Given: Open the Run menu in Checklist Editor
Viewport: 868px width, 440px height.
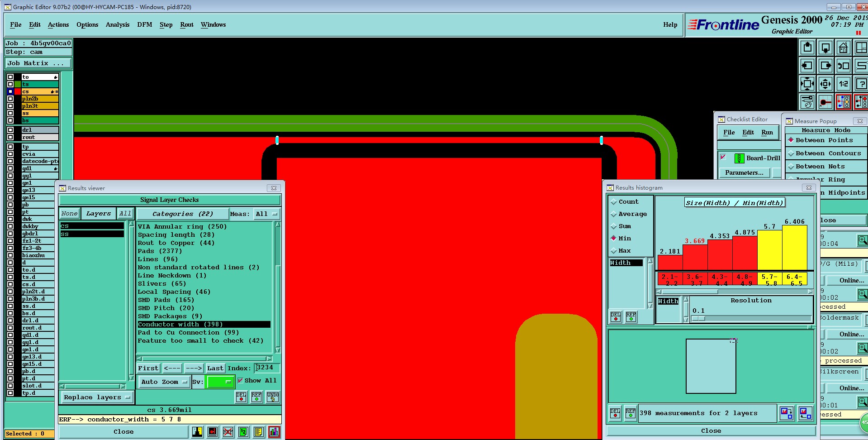Looking at the screenshot, I should tap(767, 133).
